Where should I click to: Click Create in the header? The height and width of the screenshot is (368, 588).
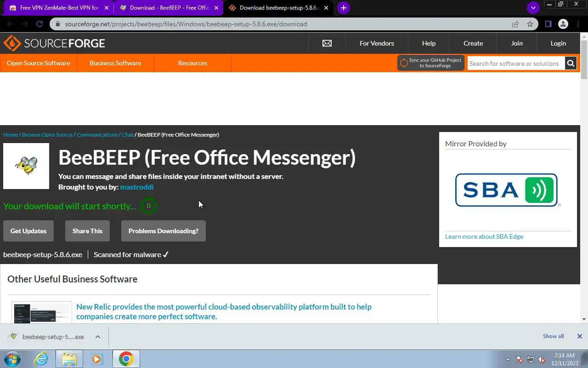coord(473,43)
